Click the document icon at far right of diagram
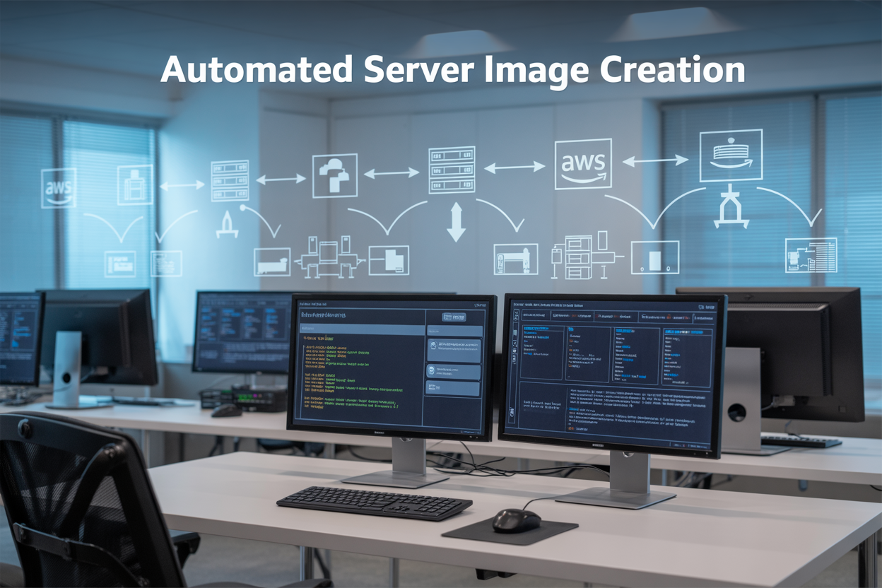Viewport: 882px width, 588px height. pos(811,255)
